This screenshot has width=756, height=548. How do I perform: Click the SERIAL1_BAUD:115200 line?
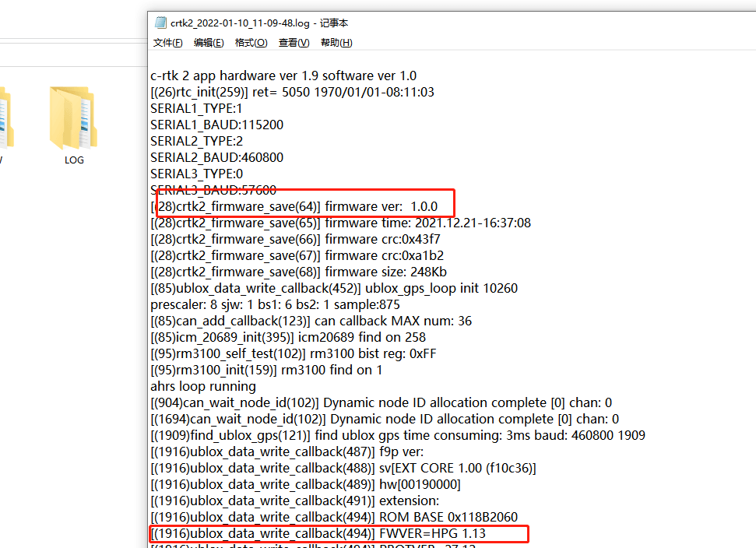pos(216,125)
